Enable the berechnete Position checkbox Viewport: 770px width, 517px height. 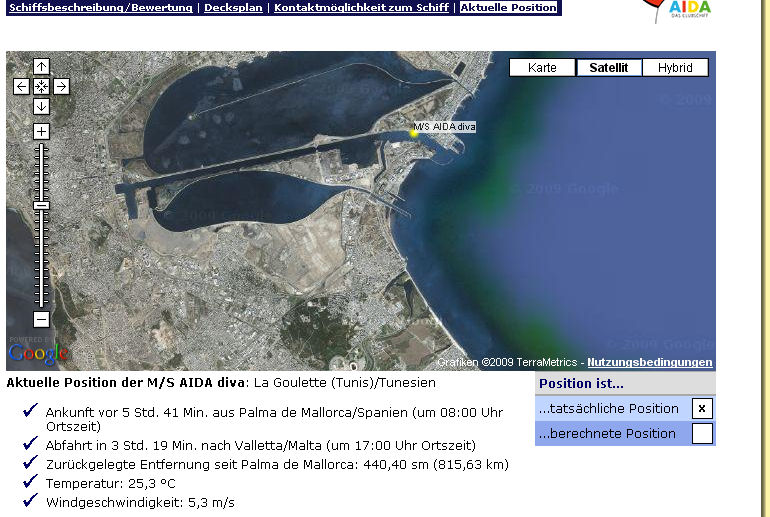coord(702,433)
